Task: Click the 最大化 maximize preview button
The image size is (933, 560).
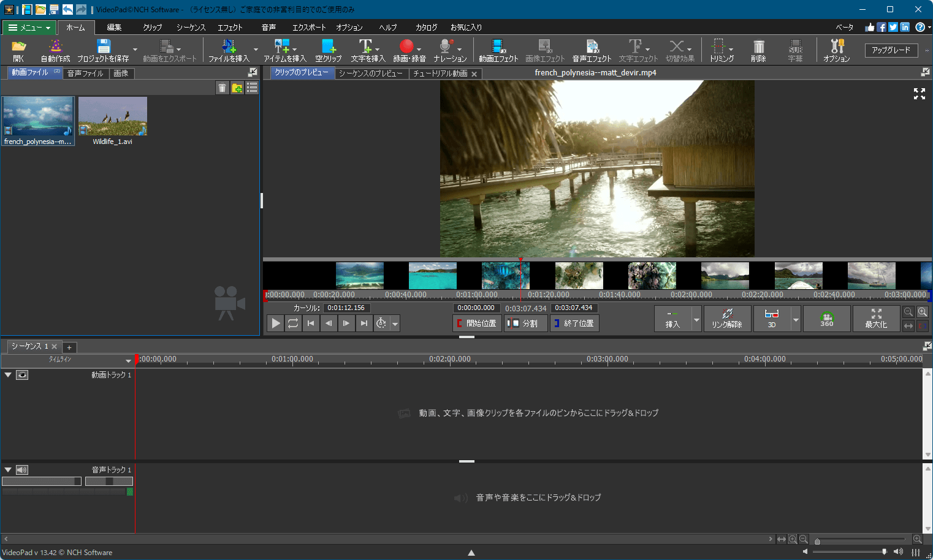Action: click(x=876, y=319)
